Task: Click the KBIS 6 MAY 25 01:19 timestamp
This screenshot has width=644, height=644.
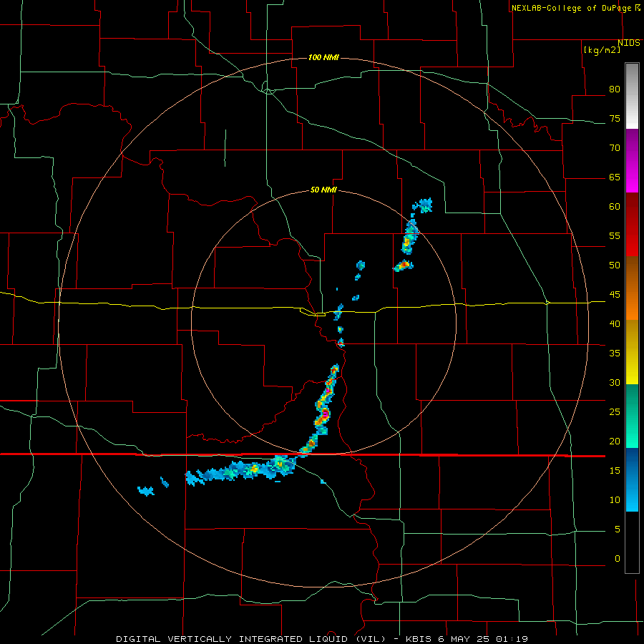Action: 467,639
